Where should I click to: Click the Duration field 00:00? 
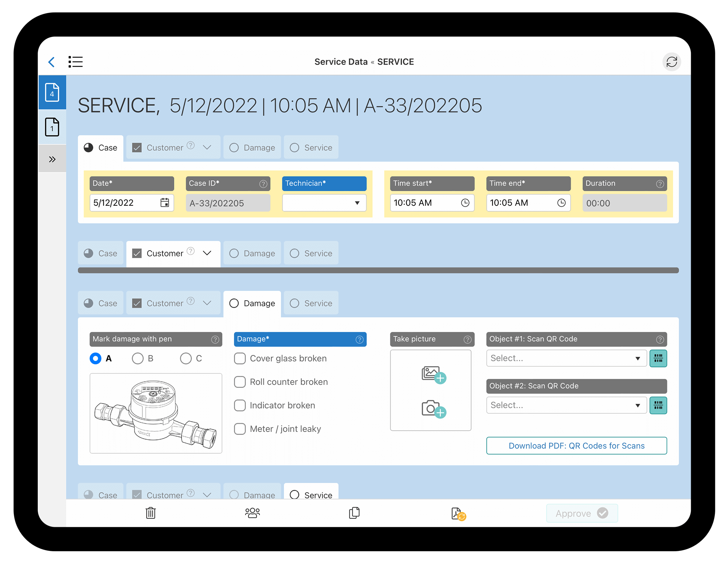tap(624, 203)
